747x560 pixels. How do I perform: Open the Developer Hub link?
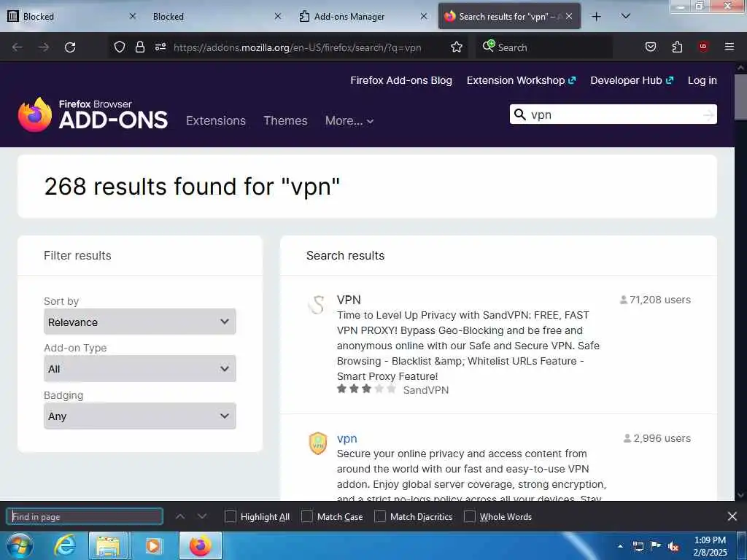[x=632, y=80]
